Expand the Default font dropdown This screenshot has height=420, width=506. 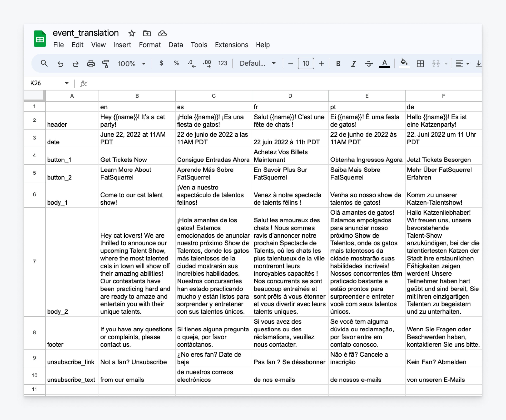coord(257,63)
